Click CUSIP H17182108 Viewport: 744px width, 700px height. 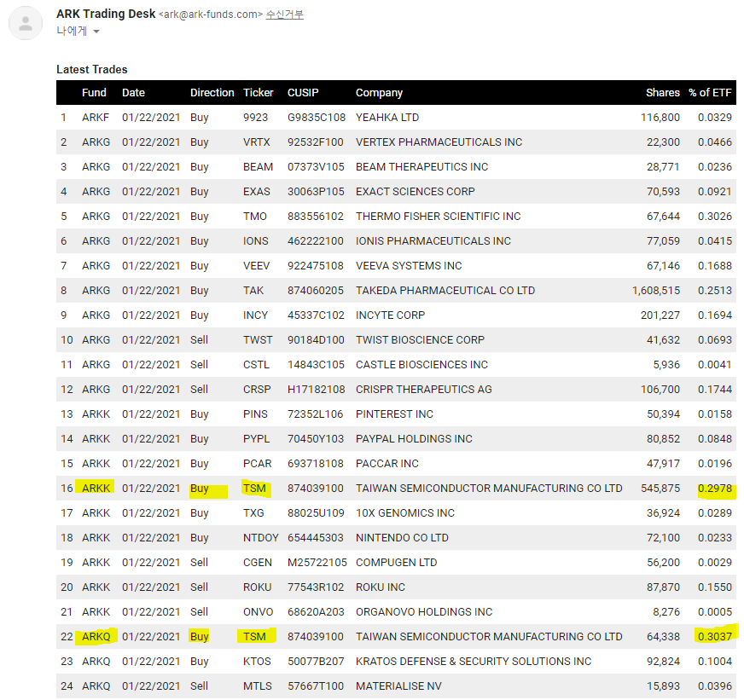317,390
